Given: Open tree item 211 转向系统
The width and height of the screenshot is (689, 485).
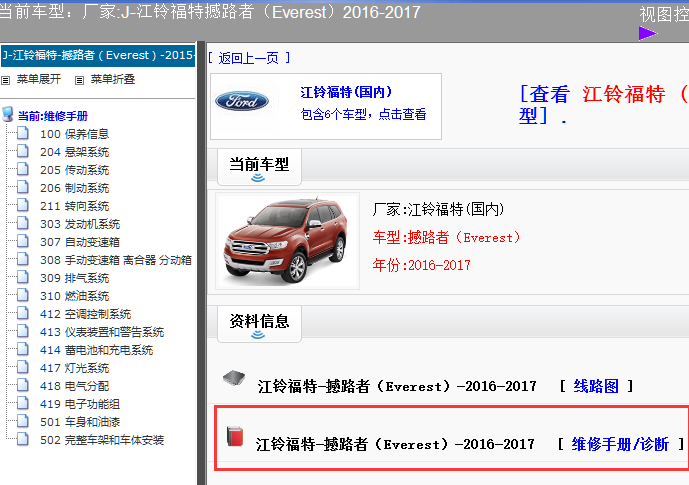Looking at the screenshot, I should pos(74,206).
